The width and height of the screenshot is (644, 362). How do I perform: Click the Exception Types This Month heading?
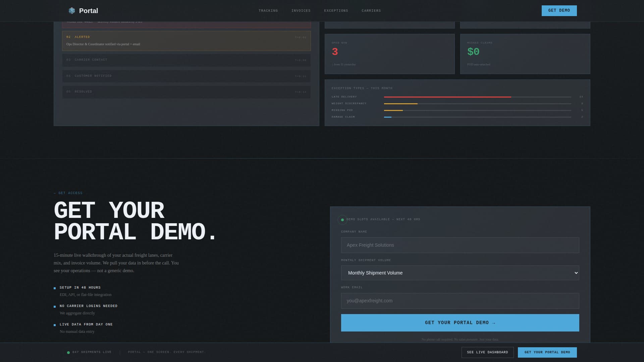coord(362,88)
